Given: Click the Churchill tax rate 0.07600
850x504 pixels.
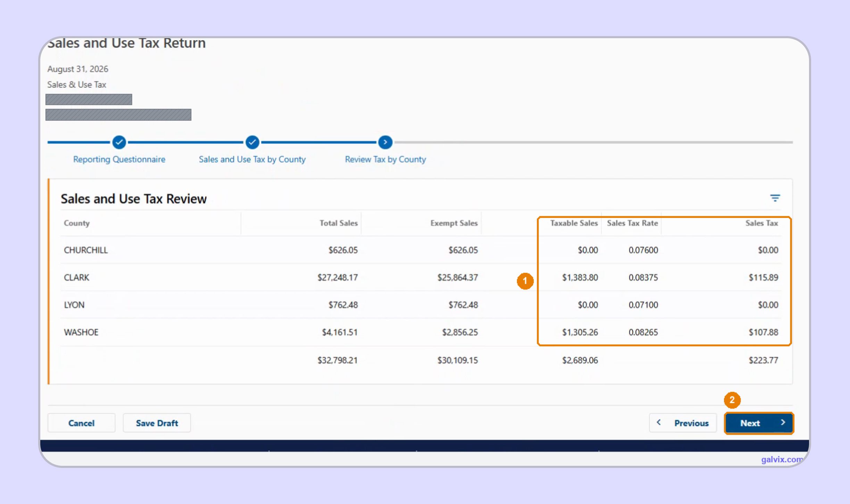Looking at the screenshot, I should [643, 250].
